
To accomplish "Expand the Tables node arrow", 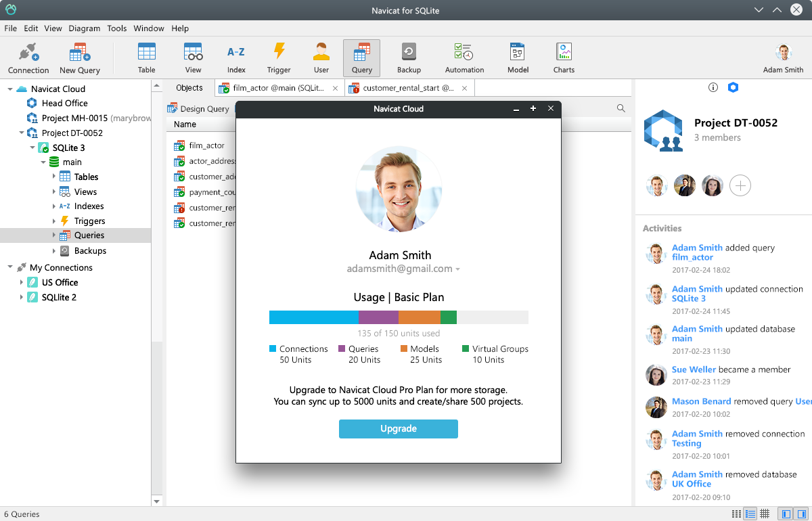I will pos(54,177).
